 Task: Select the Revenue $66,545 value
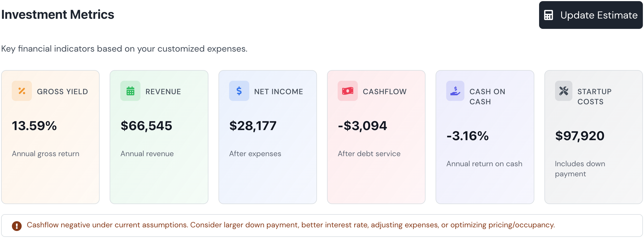point(146,126)
